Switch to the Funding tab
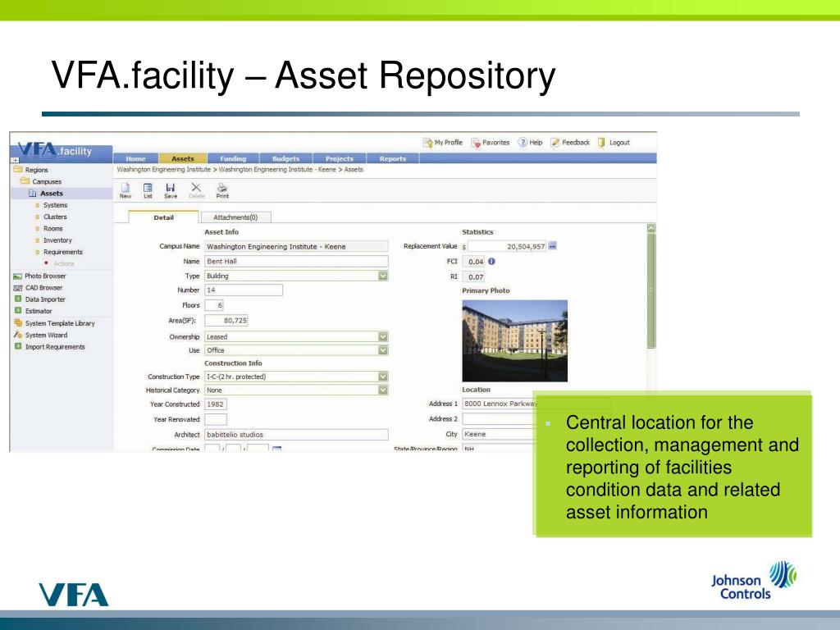The width and height of the screenshot is (840, 630). coord(233,158)
